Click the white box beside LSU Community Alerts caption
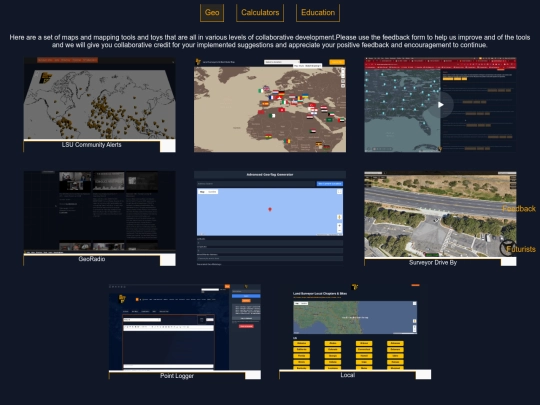This screenshot has height=405, width=540. point(168,146)
